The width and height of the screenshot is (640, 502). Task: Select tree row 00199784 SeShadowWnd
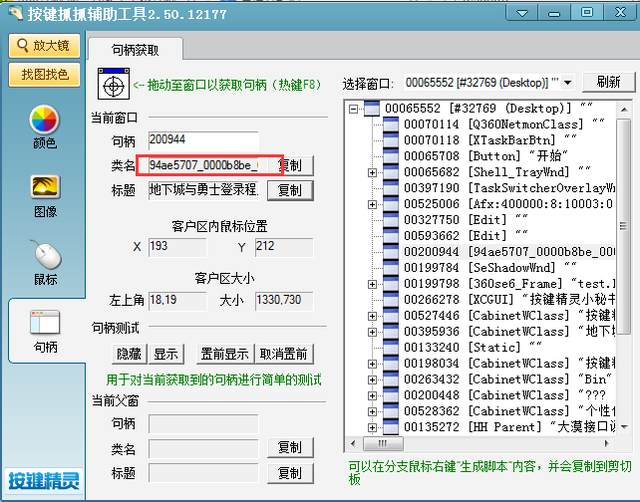click(490, 268)
